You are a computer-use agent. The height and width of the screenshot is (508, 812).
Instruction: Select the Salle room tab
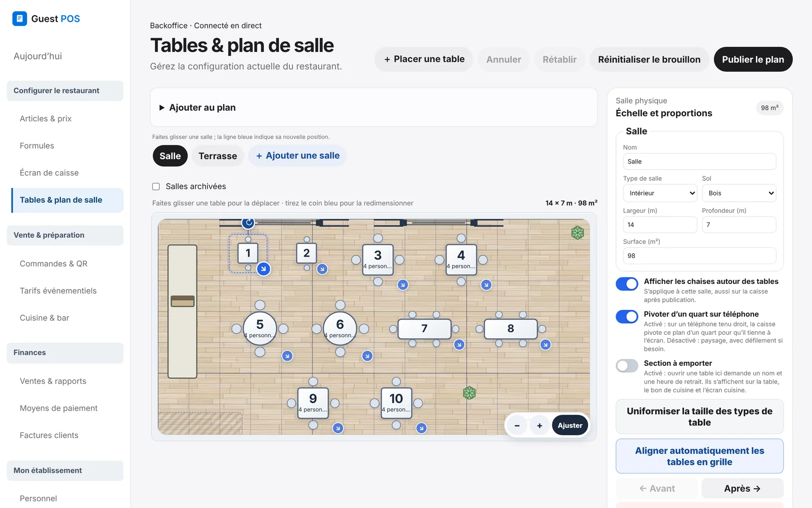click(170, 156)
